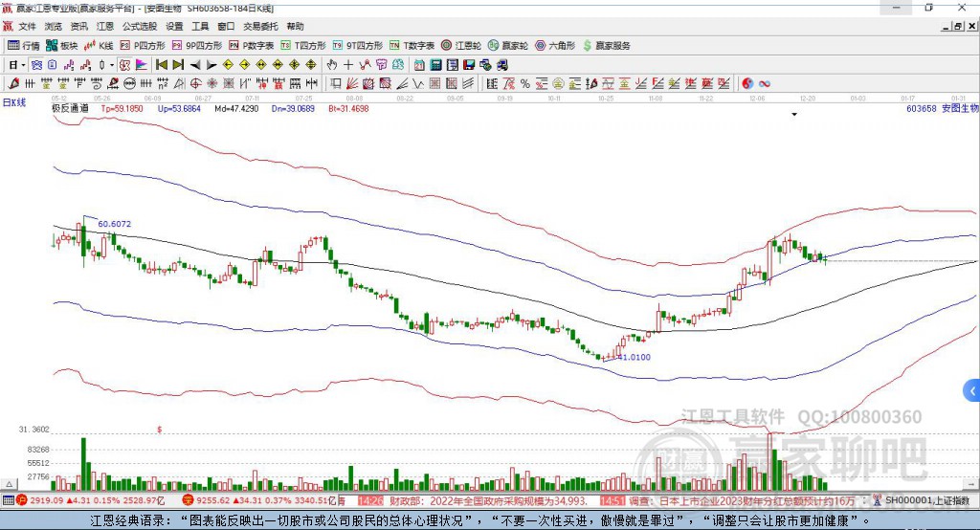The height and width of the screenshot is (530, 980).
Task: Click the 深 Shenzhen index status icon
Action: tap(189, 500)
